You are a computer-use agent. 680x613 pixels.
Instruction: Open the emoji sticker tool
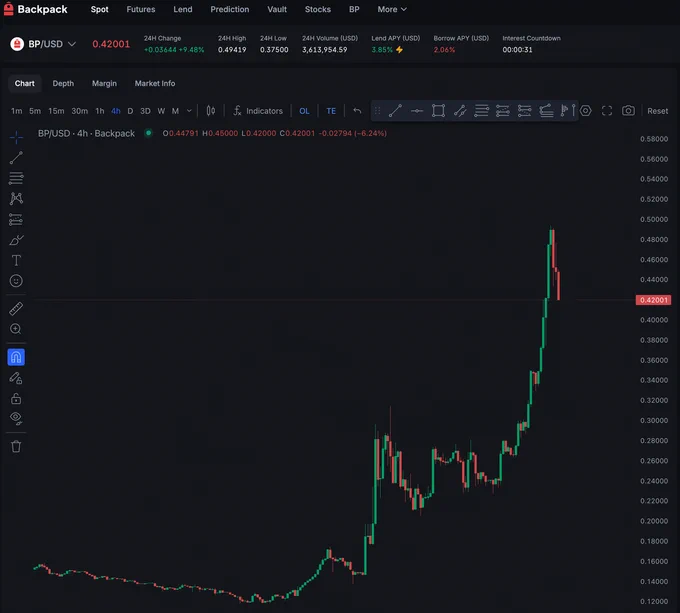click(16, 281)
